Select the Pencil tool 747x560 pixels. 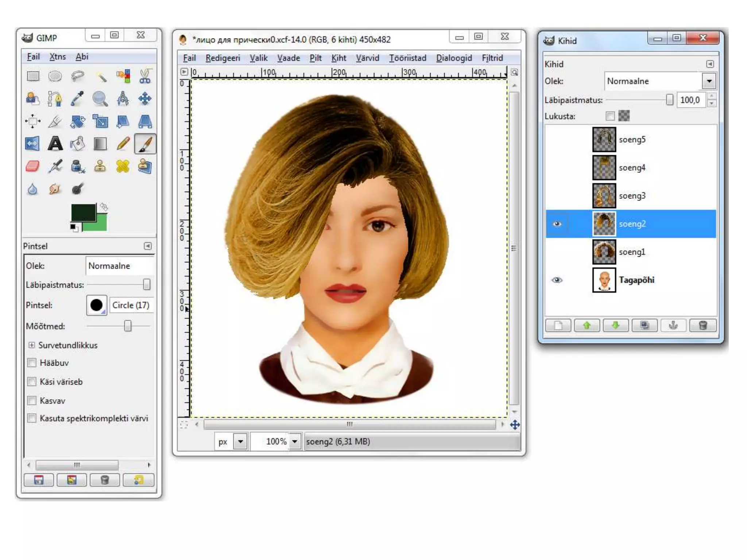pyautogui.click(x=123, y=144)
